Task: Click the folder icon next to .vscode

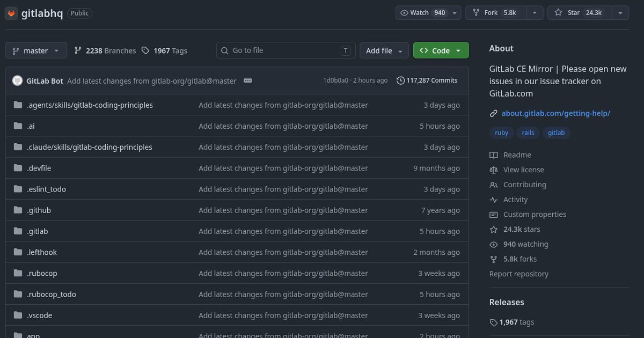Action: tap(18, 315)
